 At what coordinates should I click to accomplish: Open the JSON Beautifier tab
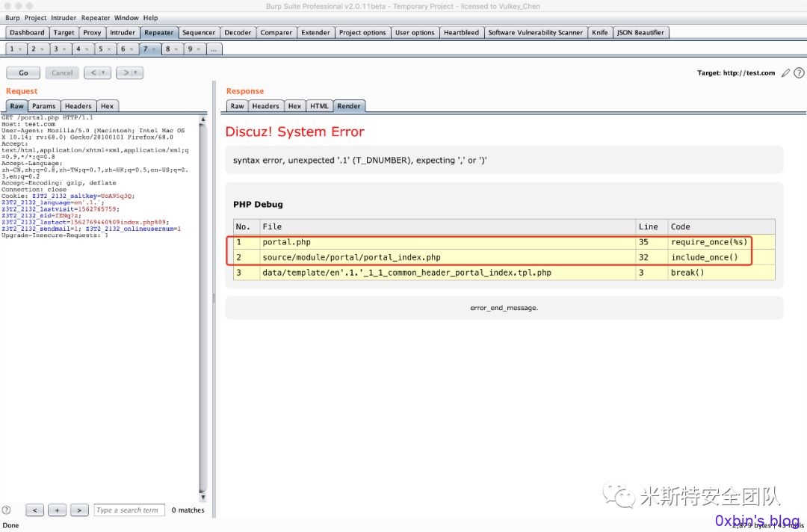coord(641,32)
